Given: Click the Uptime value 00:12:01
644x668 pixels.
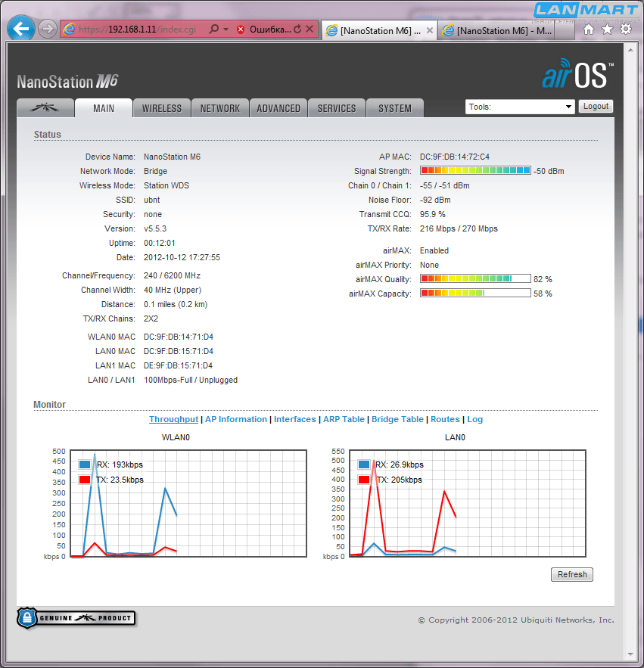Looking at the screenshot, I should [x=160, y=244].
